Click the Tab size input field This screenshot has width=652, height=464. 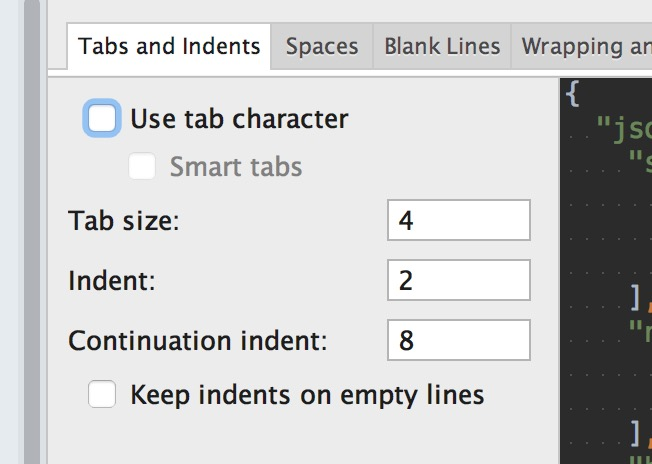pyautogui.click(x=458, y=220)
